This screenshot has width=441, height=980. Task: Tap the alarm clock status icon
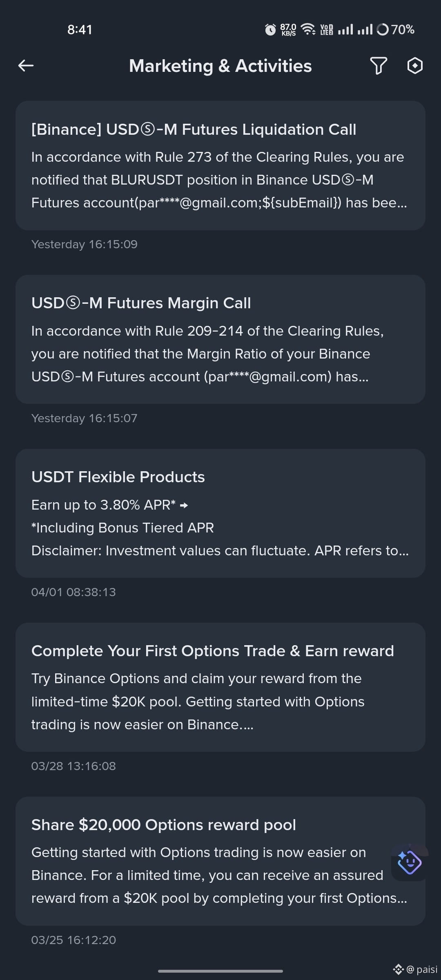(x=270, y=29)
